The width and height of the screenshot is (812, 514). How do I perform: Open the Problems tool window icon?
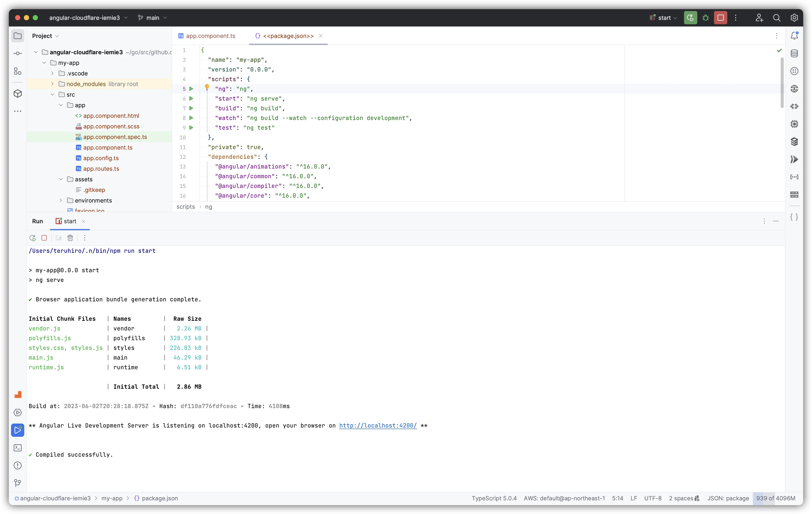[x=17, y=465]
